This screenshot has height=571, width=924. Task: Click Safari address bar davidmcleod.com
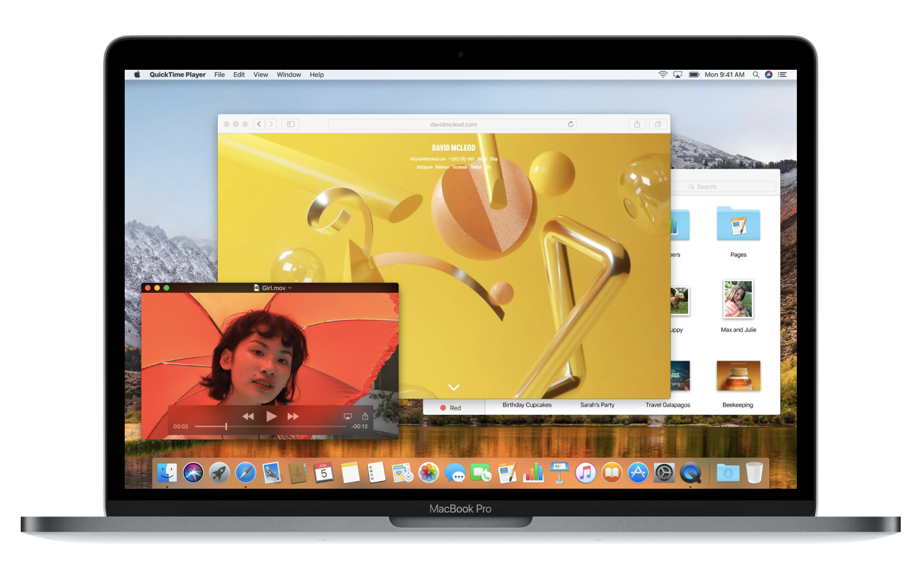pos(453,124)
